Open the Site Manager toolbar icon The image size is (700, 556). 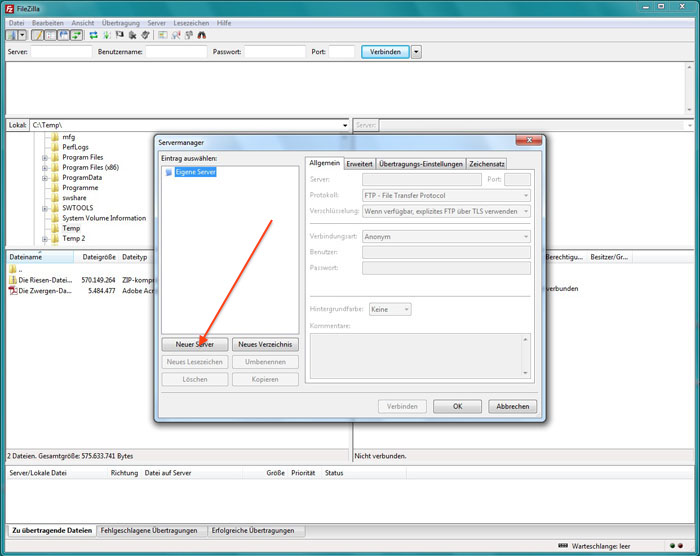[x=12, y=35]
